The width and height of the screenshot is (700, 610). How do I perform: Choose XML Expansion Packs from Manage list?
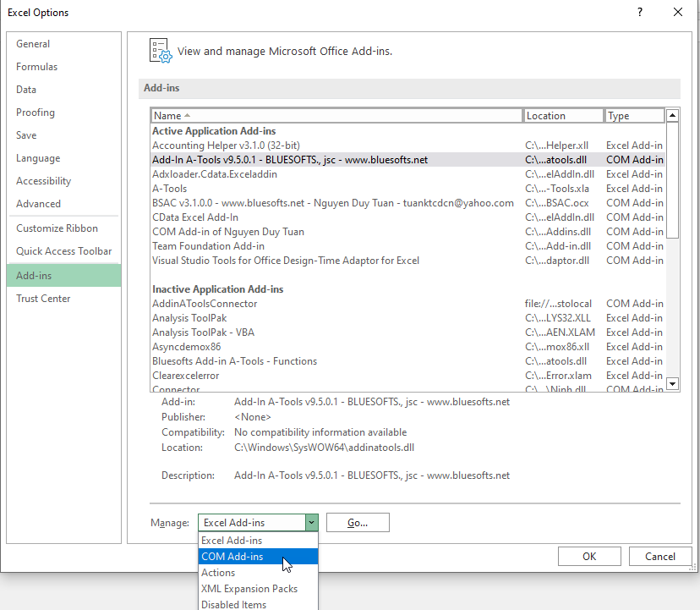point(258,589)
